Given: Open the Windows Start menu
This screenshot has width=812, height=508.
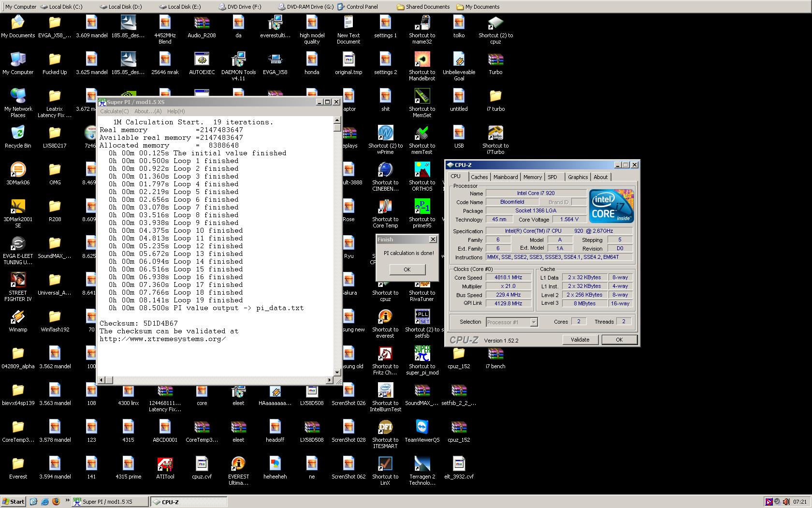Looking at the screenshot, I should 13,502.
